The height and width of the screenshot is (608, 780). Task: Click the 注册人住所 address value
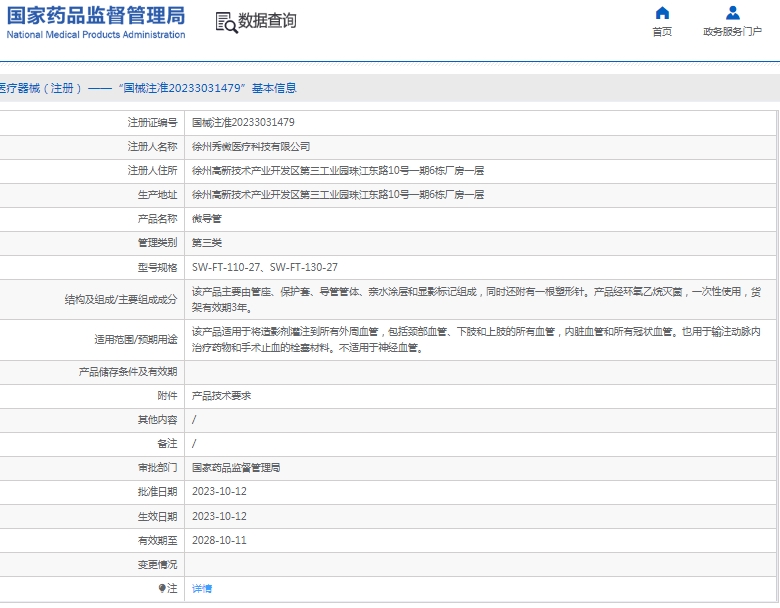[x=338, y=171]
